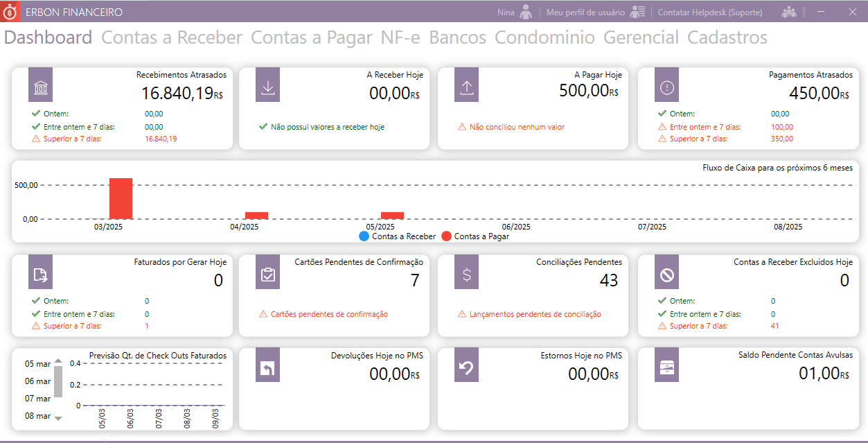Click Contatar Helpdesk (Suporte)
Image resolution: width=868 pixels, height=443 pixels.
point(709,12)
